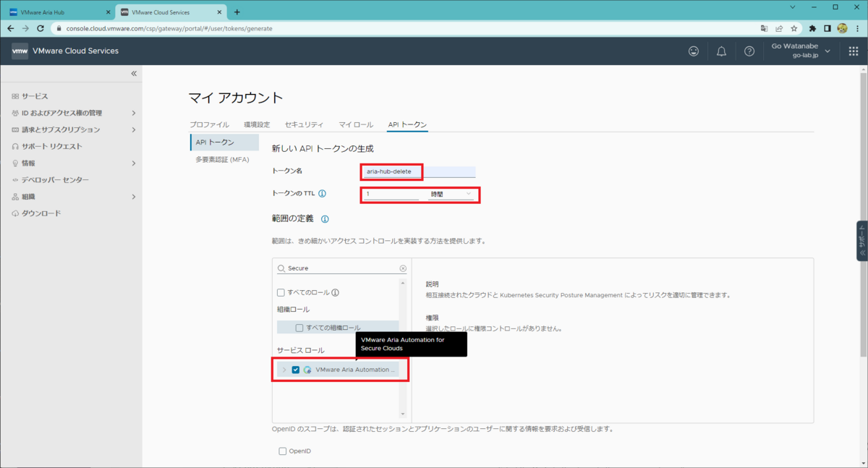The height and width of the screenshot is (468, 868).
Task: Uncheck the VMware Aria Automation role checkbox
Action: [295, 370]
